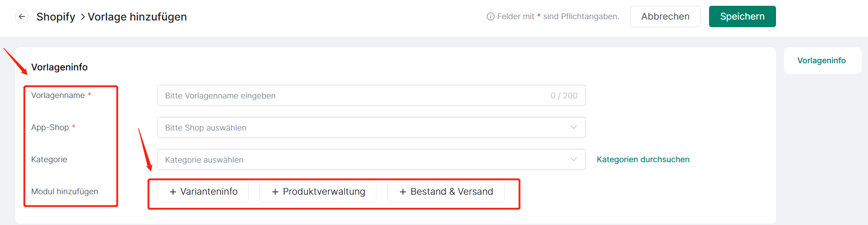Add the Bestand & Versand module

tap(446, 192)
